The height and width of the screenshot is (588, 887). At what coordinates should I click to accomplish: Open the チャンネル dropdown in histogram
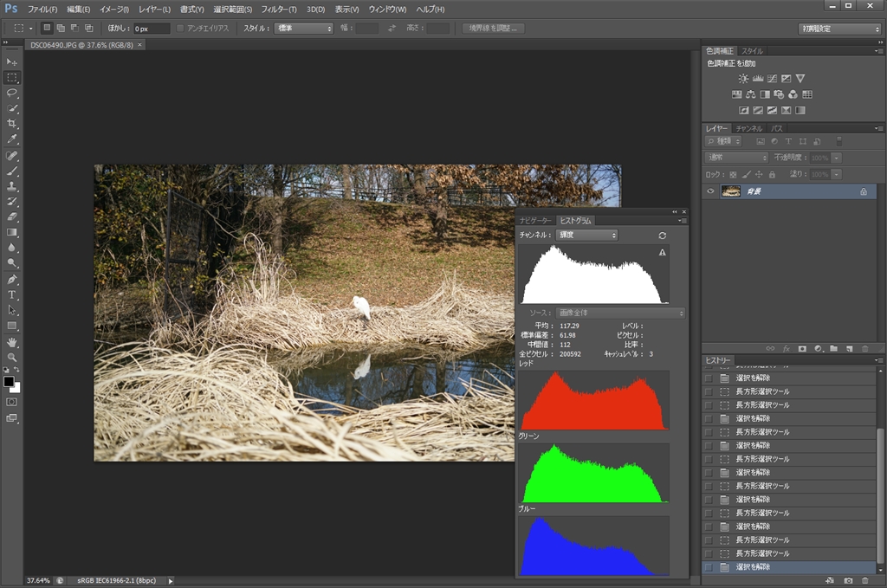[585, 236]
